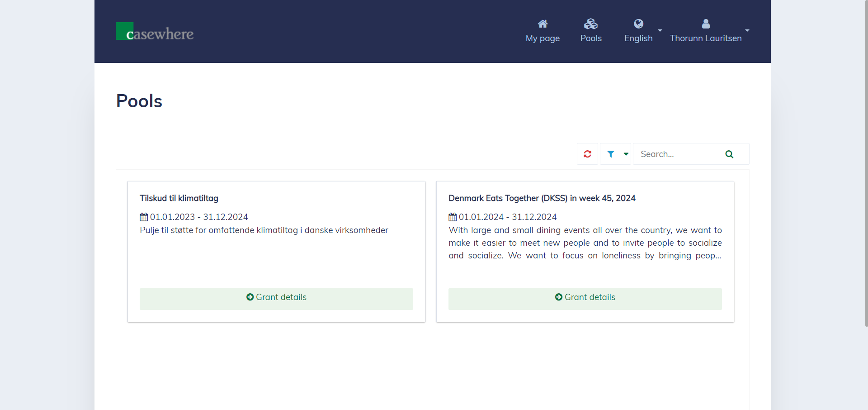Viewport: 868px width, 410px height.
Task: Click the page vertical scrollbar
Action: point(866,163)
